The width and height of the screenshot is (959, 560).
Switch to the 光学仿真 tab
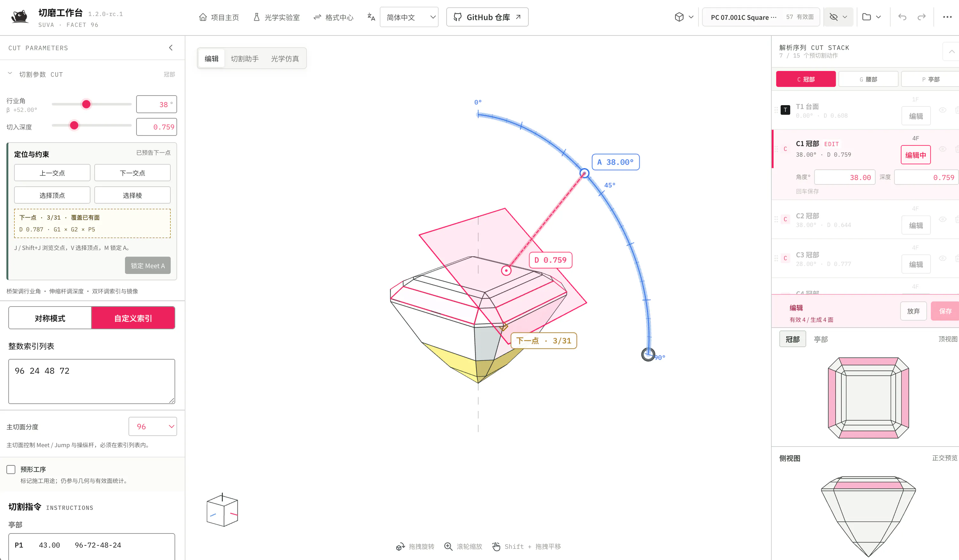click(285, 58)
